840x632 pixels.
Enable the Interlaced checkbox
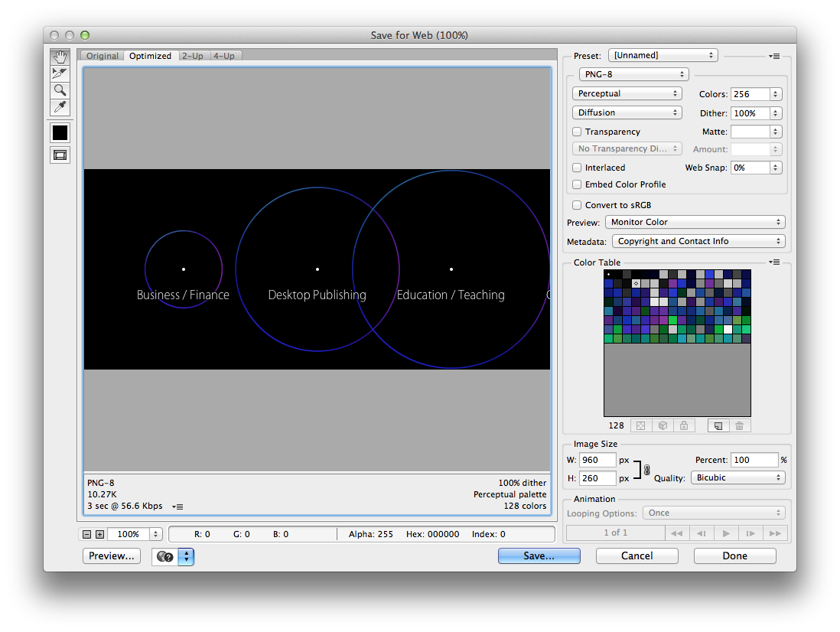[578, 168]
